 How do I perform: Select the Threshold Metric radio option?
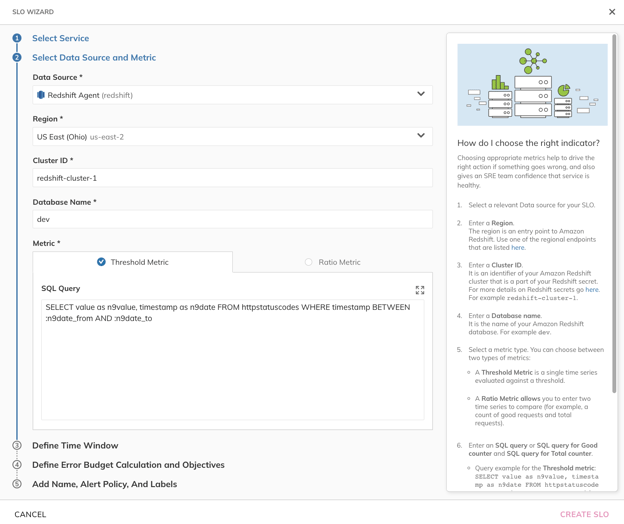point(101,262)
